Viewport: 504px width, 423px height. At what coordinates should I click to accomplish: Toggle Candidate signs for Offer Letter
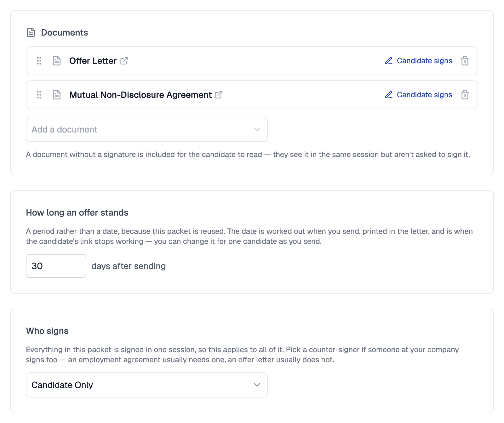coord(419,61)
